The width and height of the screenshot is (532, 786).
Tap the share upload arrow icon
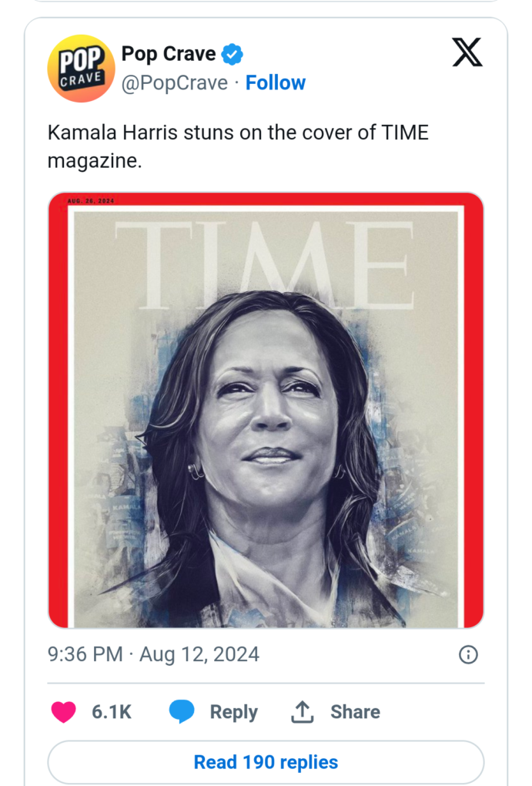(303, 712)
